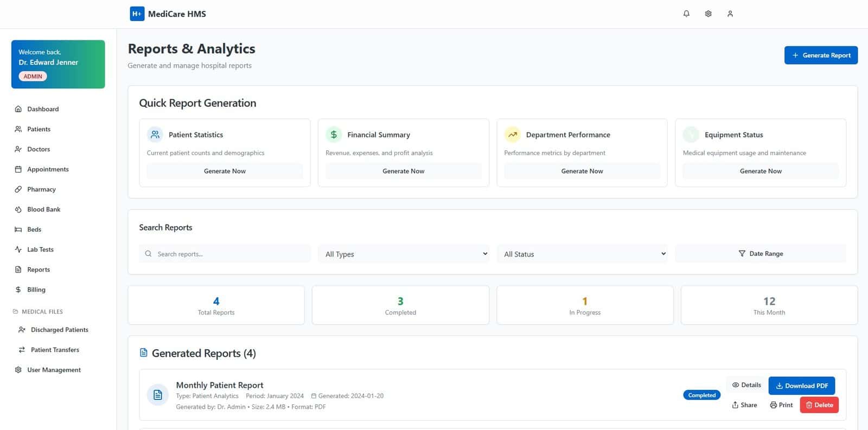868x430 pixels.
Task: Open Discharged Patients under Medical Files
Action: pos(59,330)
